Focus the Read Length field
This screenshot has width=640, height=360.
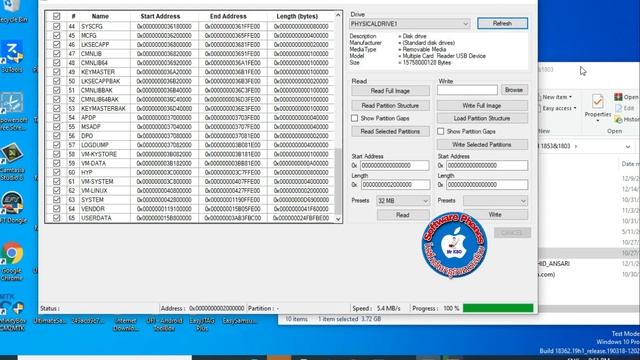pyautogui.click(x=395, y=184)
